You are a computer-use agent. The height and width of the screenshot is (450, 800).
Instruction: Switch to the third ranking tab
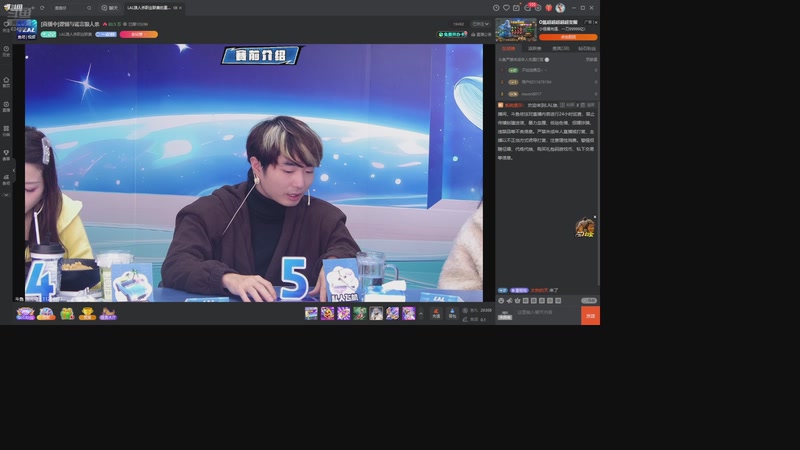(560, 48)
